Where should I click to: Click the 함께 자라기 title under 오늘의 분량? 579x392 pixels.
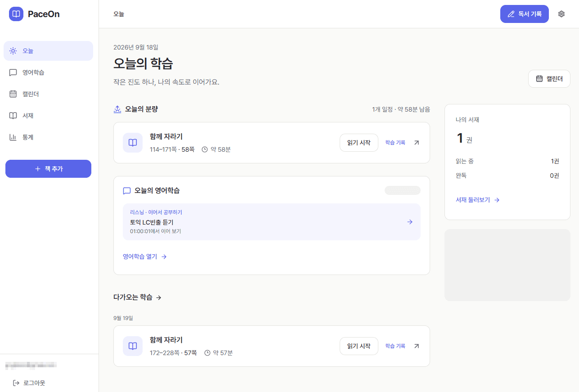166,137
